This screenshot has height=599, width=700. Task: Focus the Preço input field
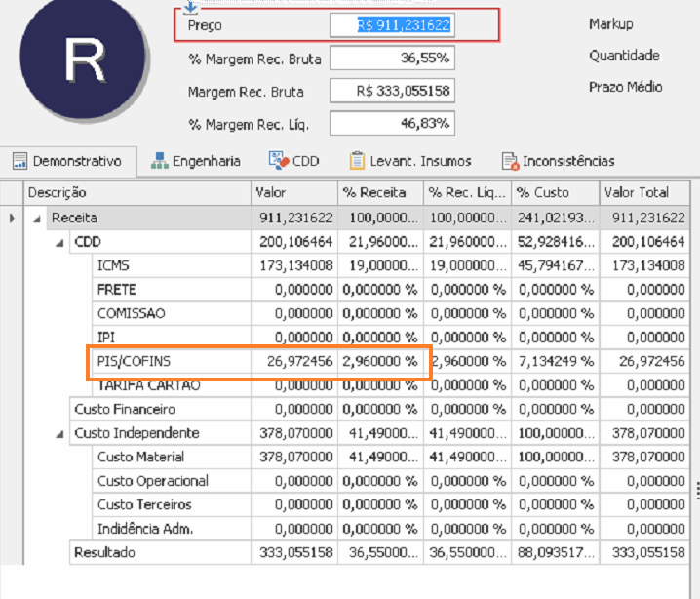pyautogui.click(x=392, y=25)
